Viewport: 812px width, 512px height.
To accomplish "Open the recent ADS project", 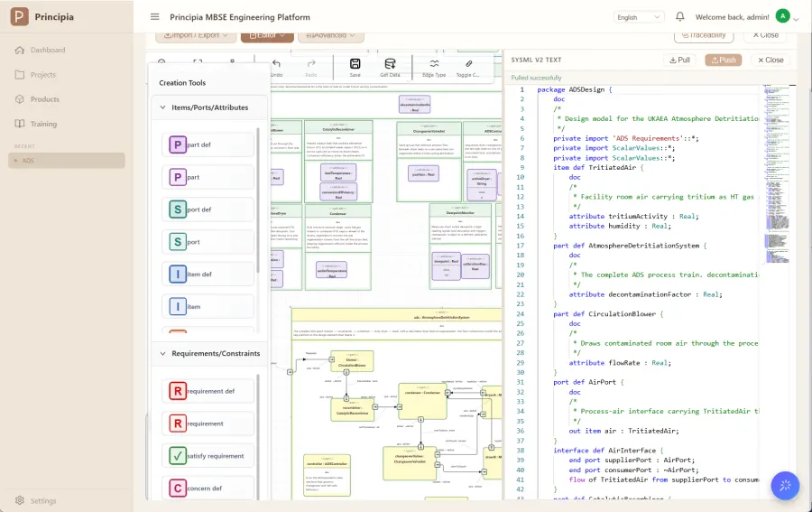I will click(66, 161).
